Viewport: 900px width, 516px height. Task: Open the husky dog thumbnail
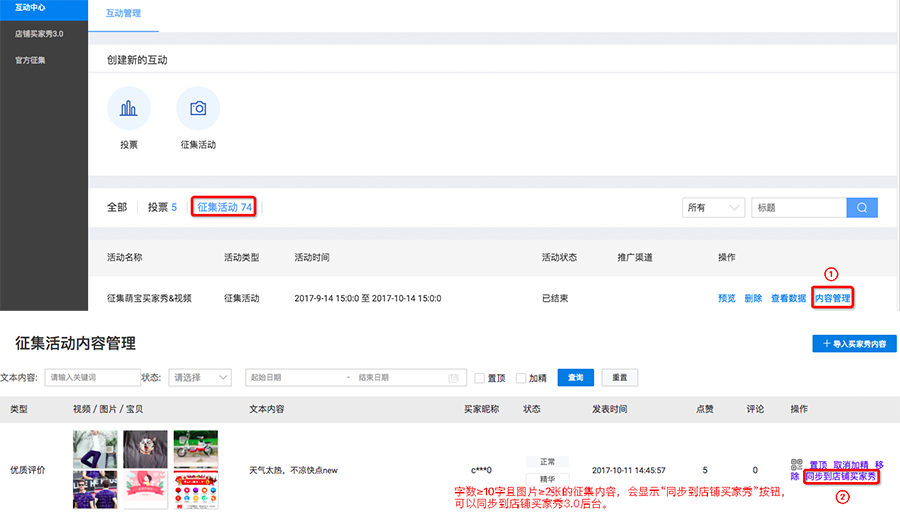[145, 449]
